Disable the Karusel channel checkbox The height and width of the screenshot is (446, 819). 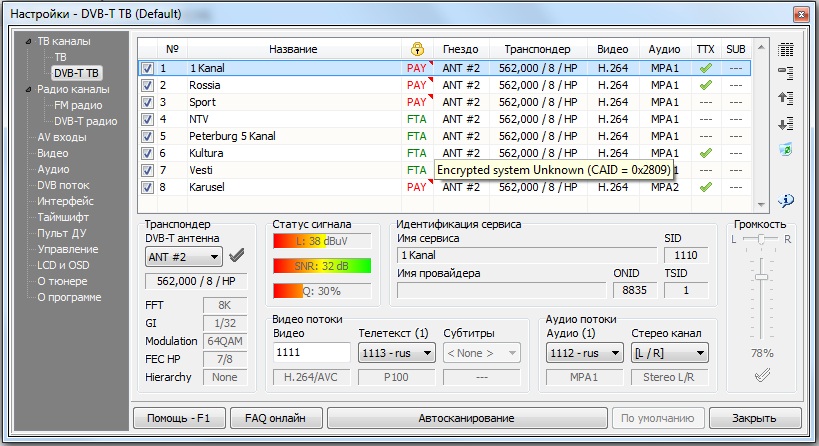[148, 187]
